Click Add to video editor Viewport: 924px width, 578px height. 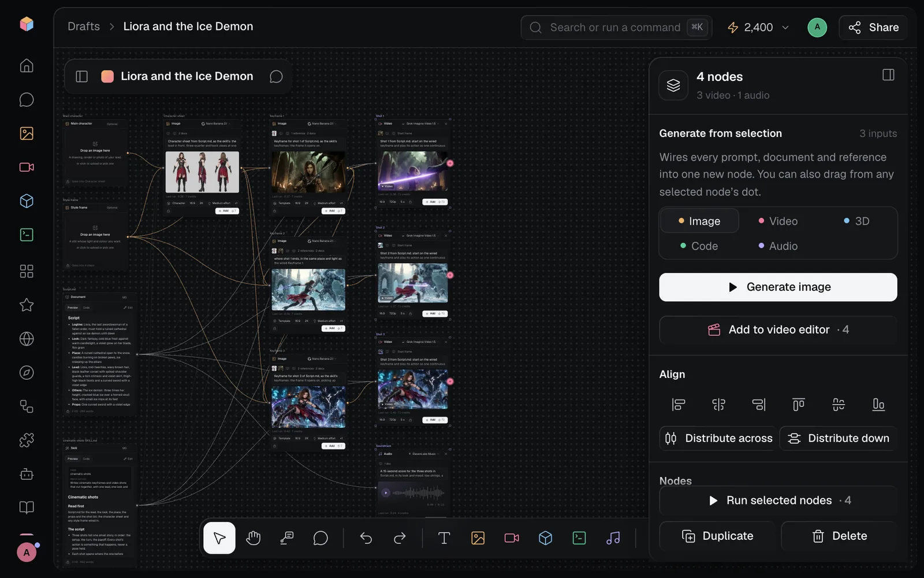tap(778, 329)
